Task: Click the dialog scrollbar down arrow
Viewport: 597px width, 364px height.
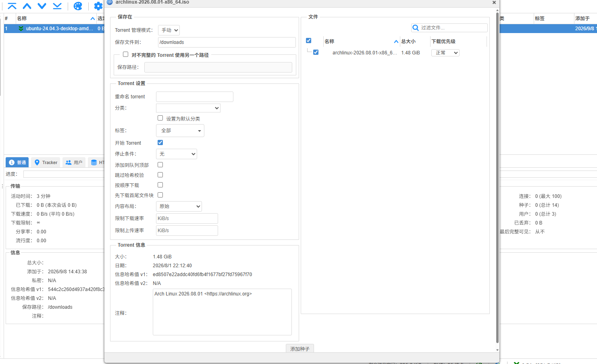Action: pyautogui.click(x=497, y=350)
